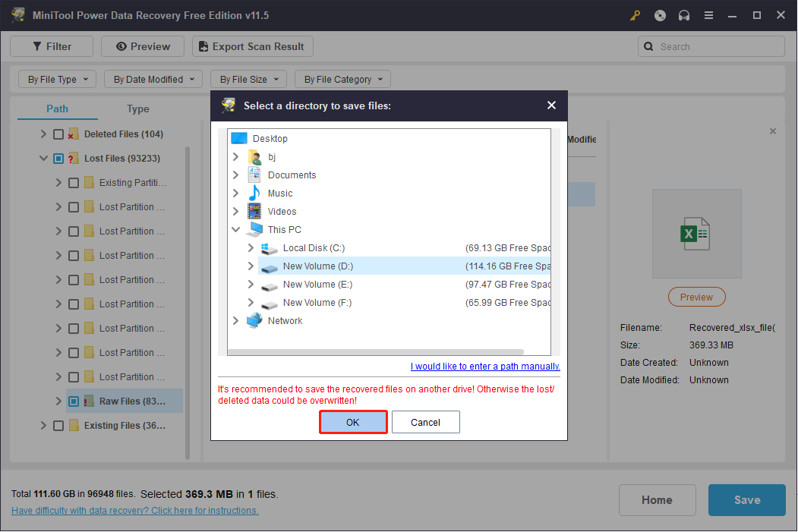
Task: Click the Excel file thumbnail preview
Action: coord(697,234)
